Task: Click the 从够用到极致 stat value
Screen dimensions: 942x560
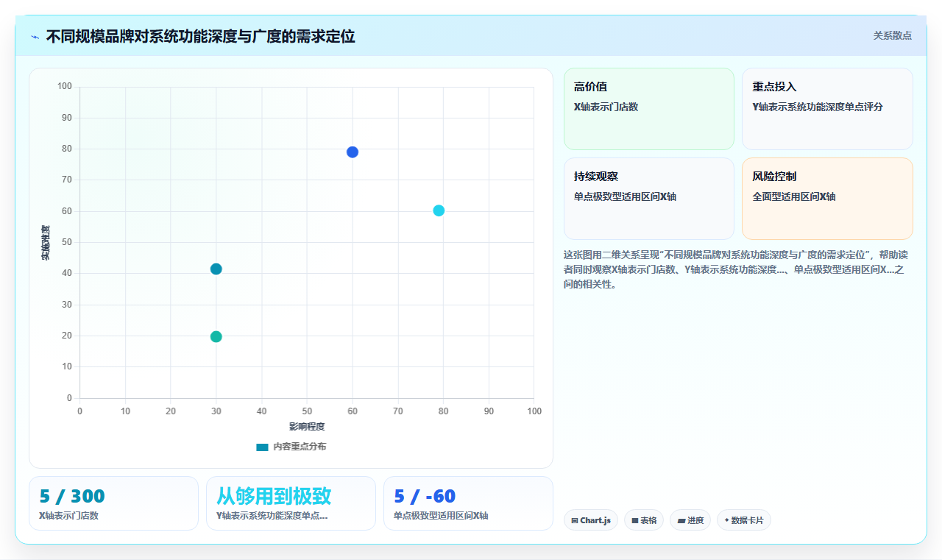Action: [274, 496]
